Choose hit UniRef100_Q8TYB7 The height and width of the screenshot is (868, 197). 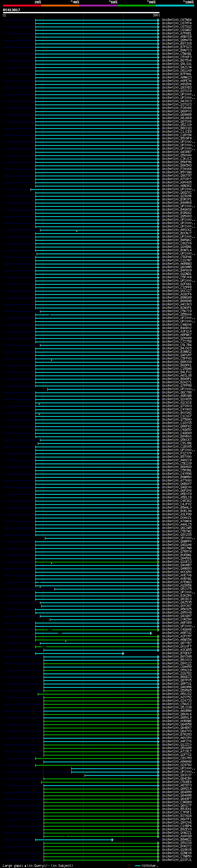pos(177,643)
